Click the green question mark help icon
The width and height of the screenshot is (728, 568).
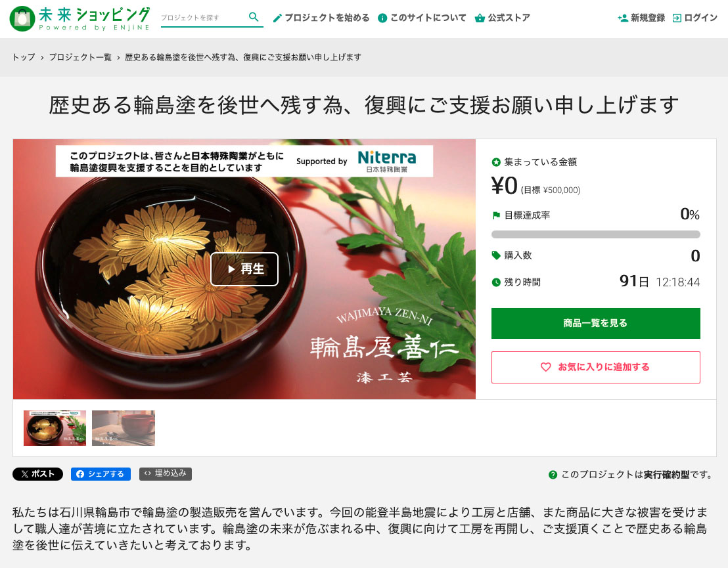[x=553, y=475]
